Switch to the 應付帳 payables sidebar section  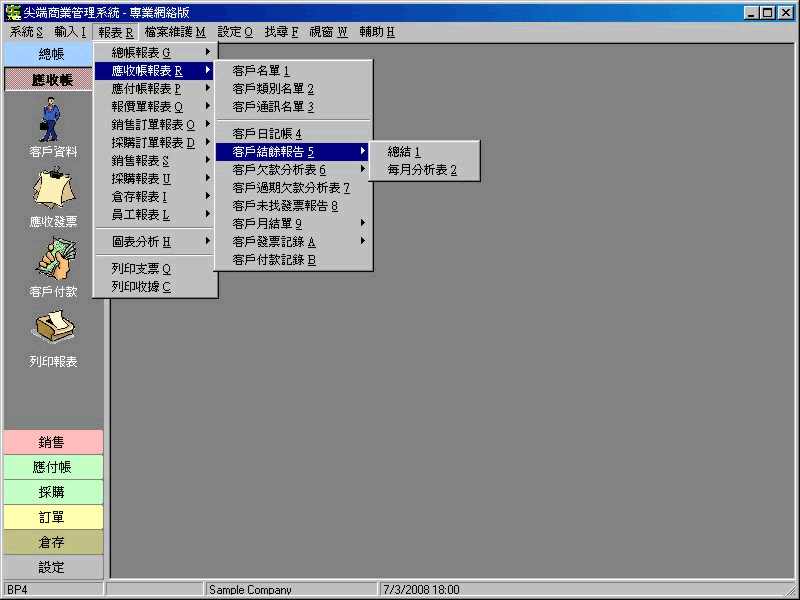coord(53,467)
